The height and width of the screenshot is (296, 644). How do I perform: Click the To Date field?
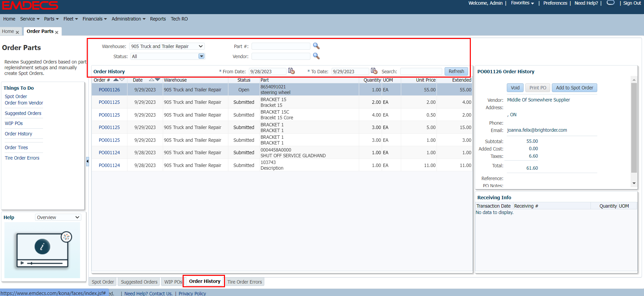pos(350,71)
